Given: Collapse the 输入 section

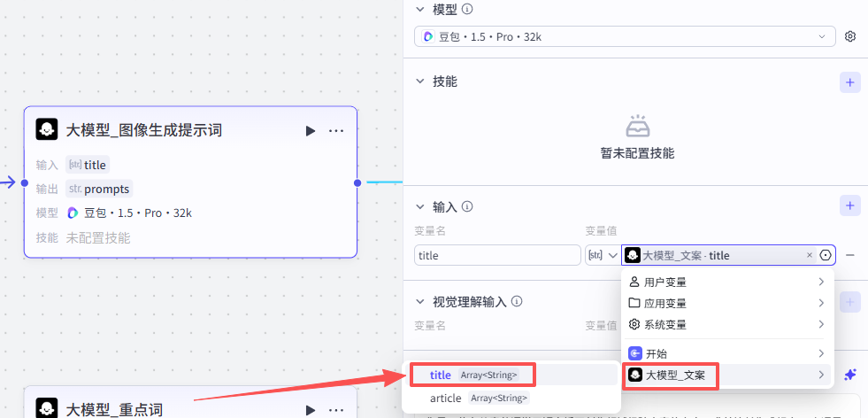Looking at the screenshot, I should point(420,206).
